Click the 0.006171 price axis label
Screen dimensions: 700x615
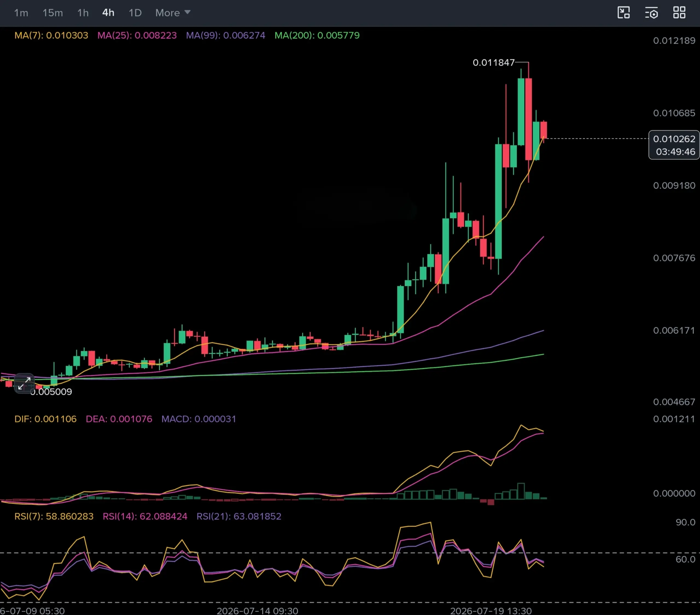coord(674,331)
